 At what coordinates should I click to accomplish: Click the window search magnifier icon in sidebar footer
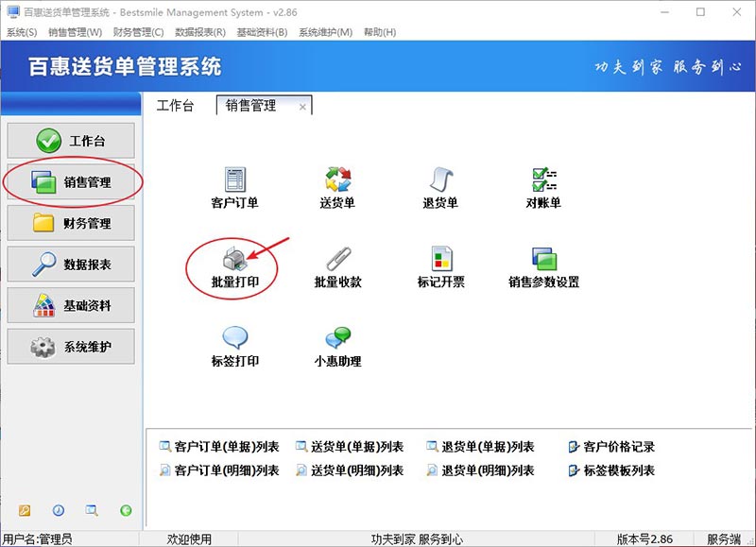pos(92,510)
